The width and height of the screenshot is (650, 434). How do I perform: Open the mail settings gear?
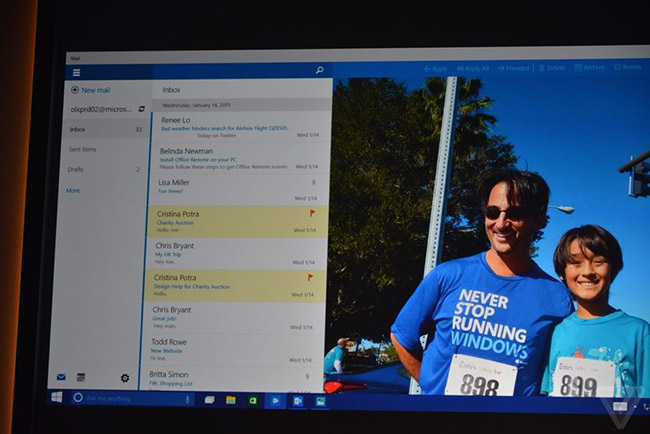click(x=125, y=378)
